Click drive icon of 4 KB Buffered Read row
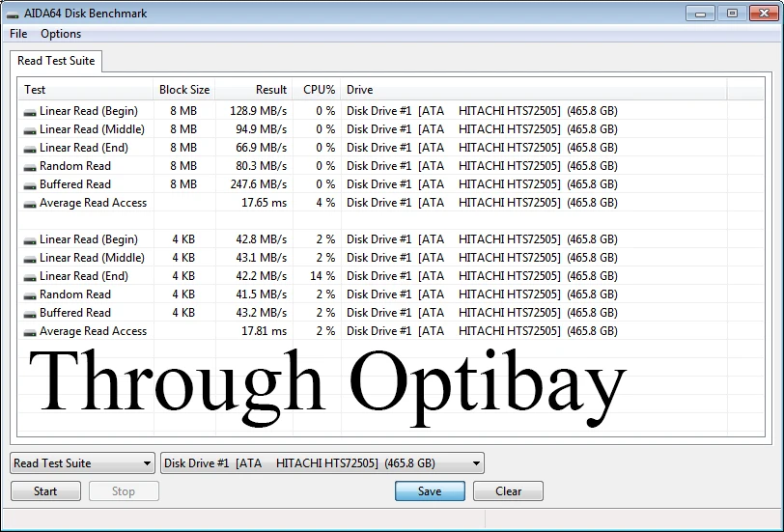Screen dimensions: 784x532 [x=30, y=314]
